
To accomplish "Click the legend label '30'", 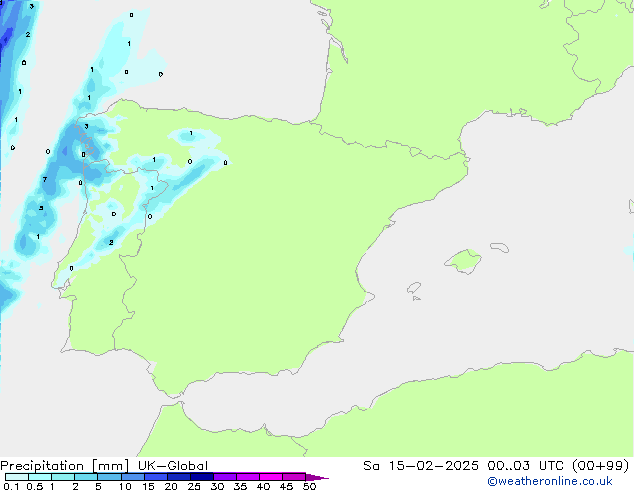I will [217, 486].
